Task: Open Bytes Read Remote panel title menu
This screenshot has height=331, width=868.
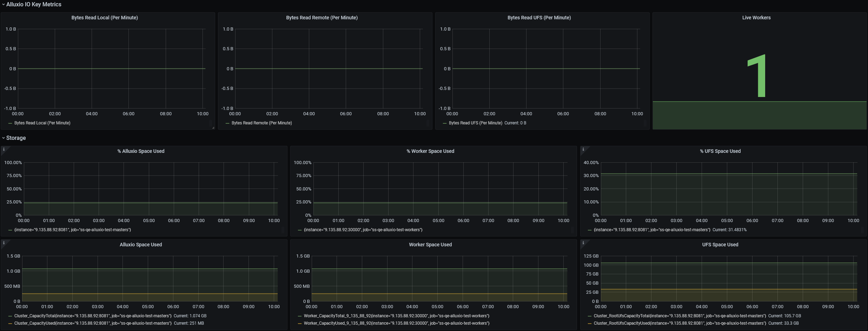Action: coord(322,18)
